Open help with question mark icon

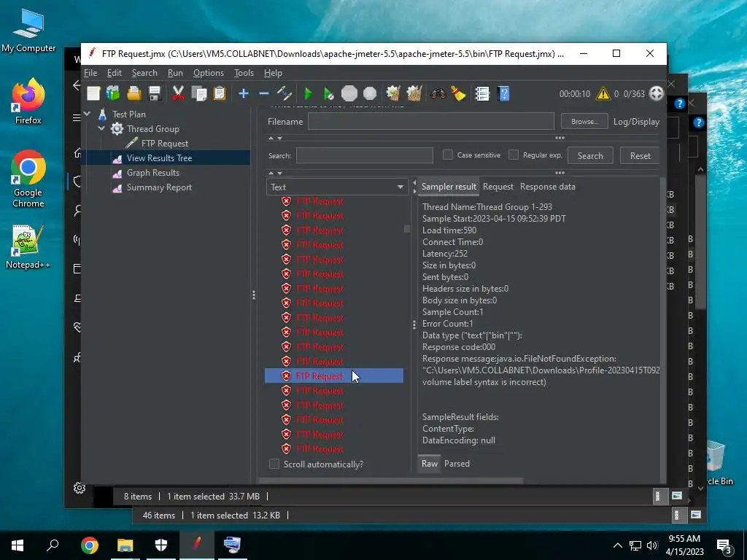pyautogui.click(x=503, y=93)
